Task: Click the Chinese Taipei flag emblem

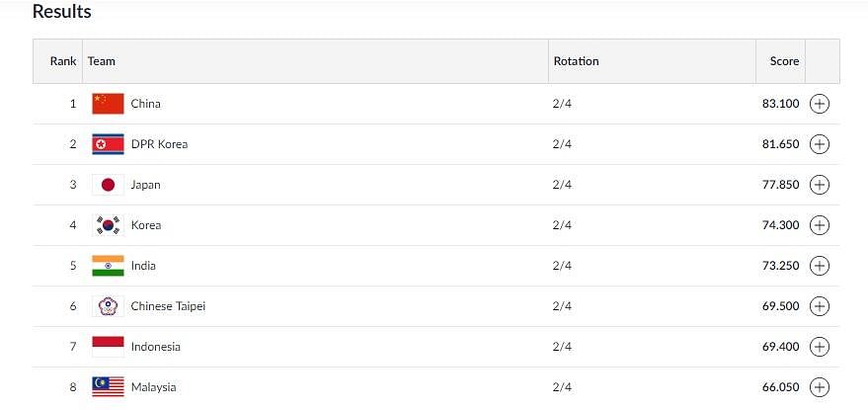Action: click(x=108, y=306)
